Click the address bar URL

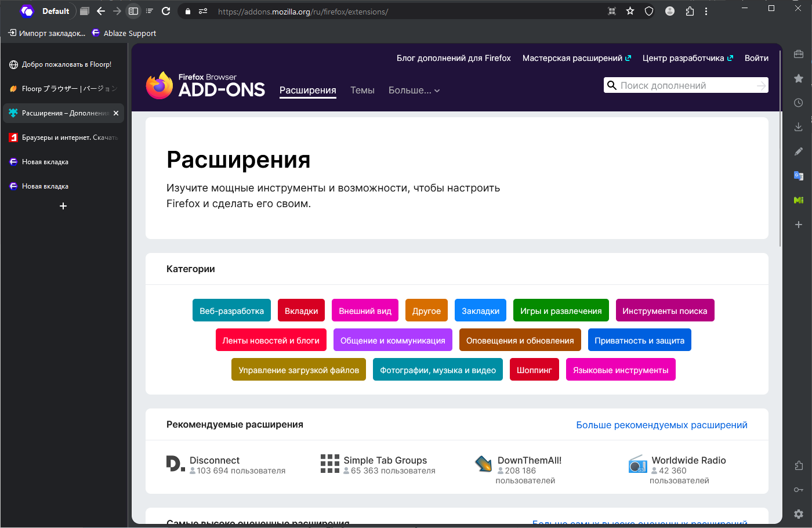click(x=303, y=12)
